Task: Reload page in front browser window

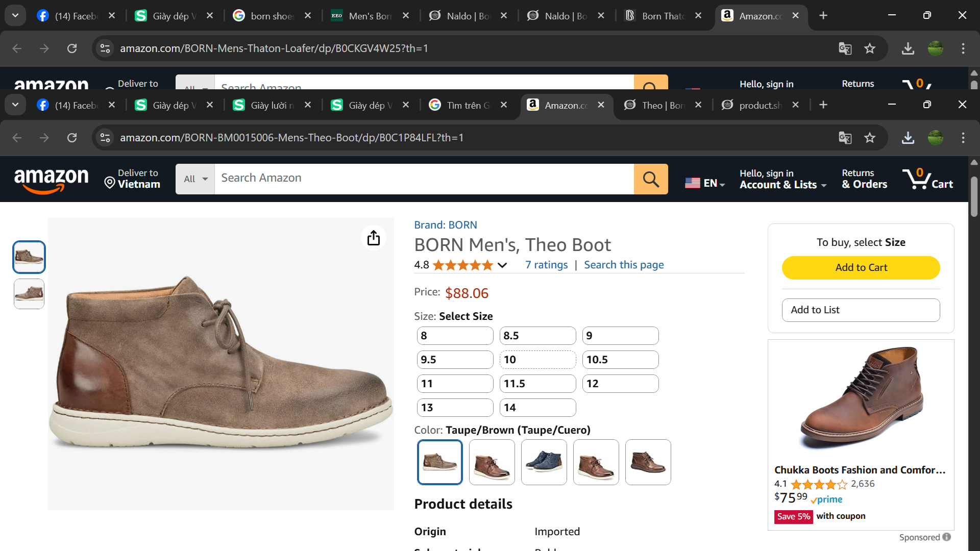Action: (72, 138)
